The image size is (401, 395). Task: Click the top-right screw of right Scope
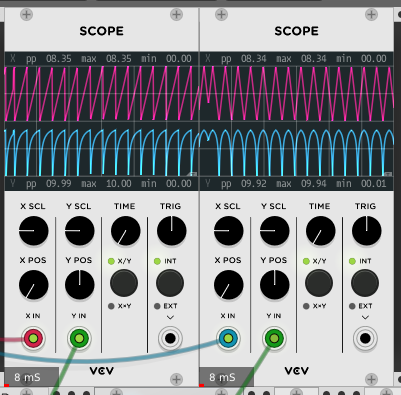(371, 14)
